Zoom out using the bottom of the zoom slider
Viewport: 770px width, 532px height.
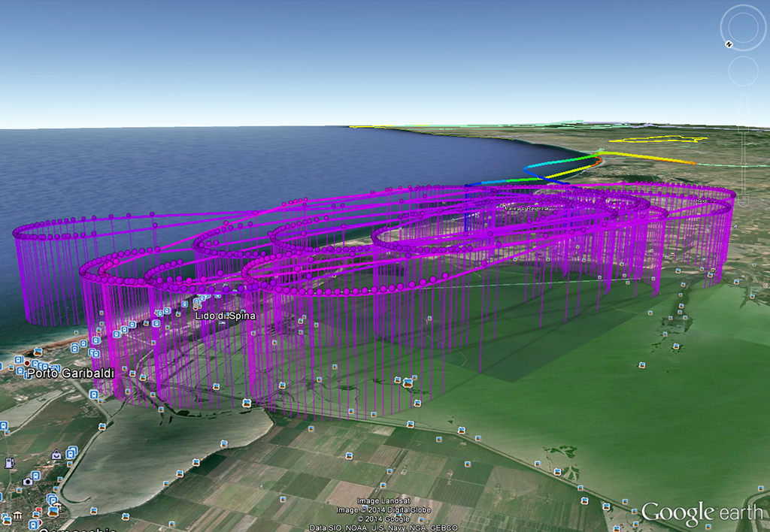742,203
